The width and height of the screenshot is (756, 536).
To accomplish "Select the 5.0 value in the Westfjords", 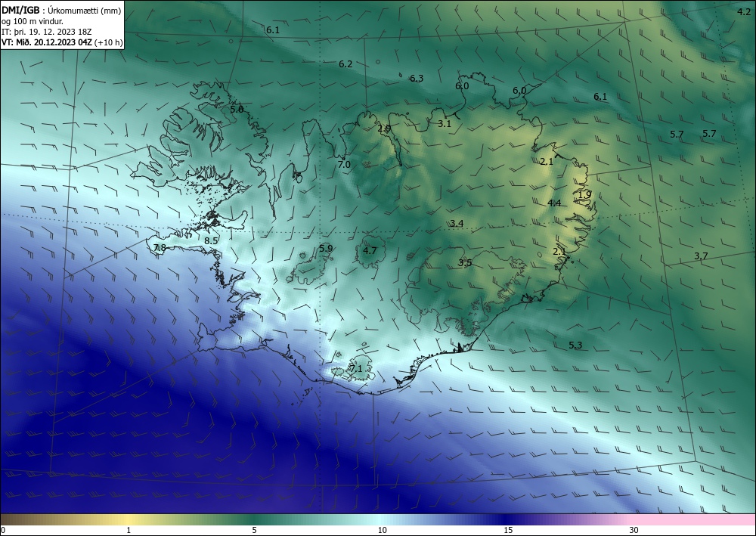I will (237, 110).
